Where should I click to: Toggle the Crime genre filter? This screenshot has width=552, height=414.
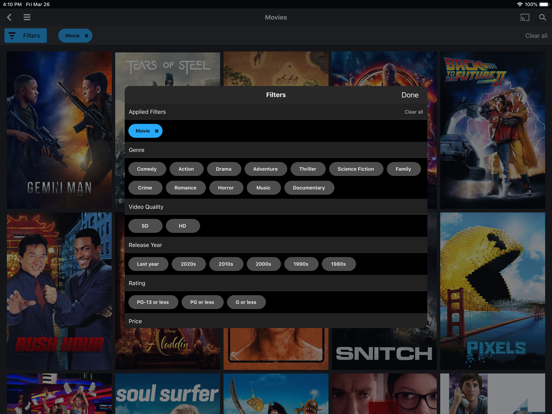[145, 188]
